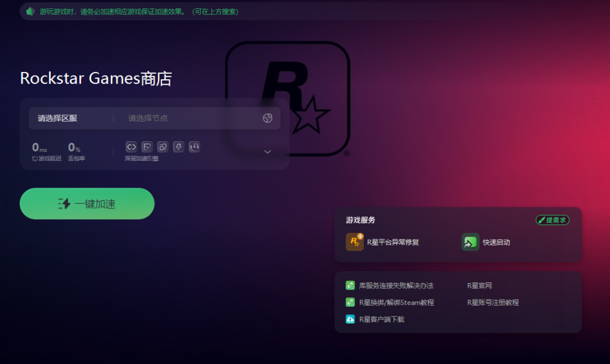Click the speedometer gauge engine icon
Image resolution: width=610 pixels, height=364 pixels.
(194, 147)
